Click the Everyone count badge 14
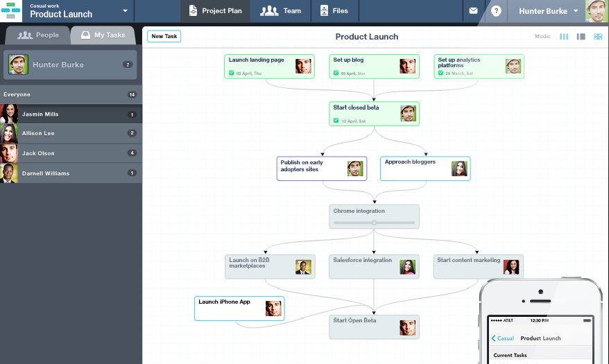The height and width of the screenshot is (364, 609). pyautogui.click(x=132, y=95)
